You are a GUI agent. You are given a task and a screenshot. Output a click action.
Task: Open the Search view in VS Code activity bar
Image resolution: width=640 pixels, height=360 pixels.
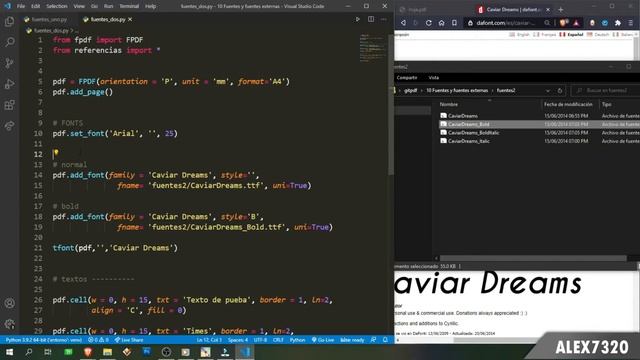(x=9, y=42)
